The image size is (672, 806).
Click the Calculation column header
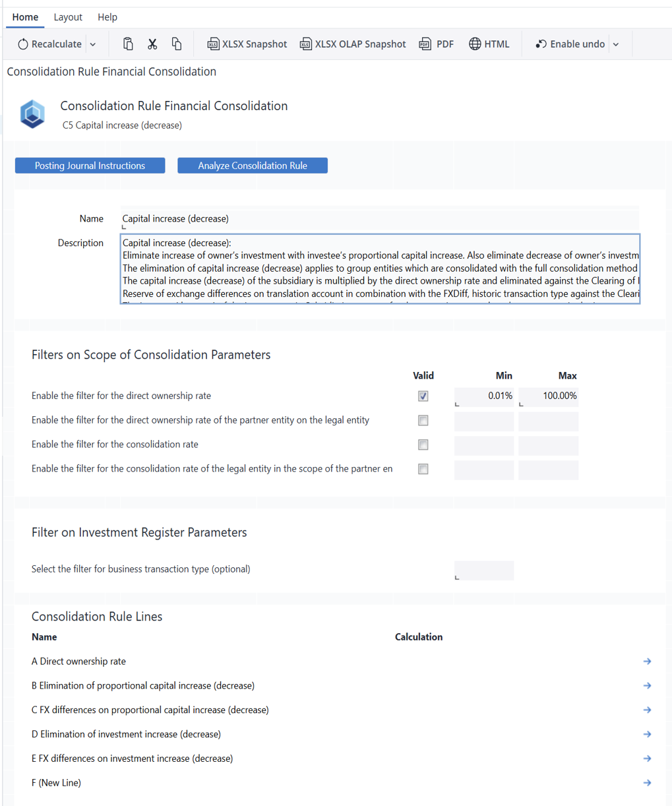(419, 637)
